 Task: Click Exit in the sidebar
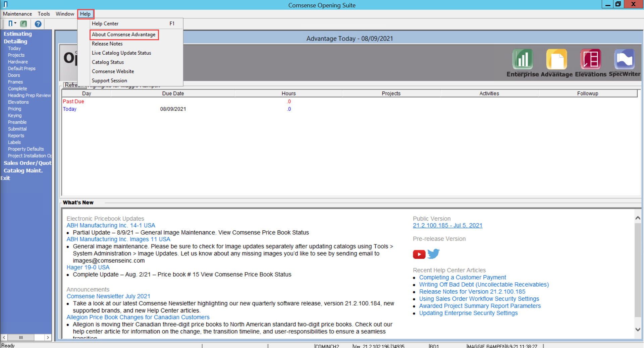pos(5,178)
